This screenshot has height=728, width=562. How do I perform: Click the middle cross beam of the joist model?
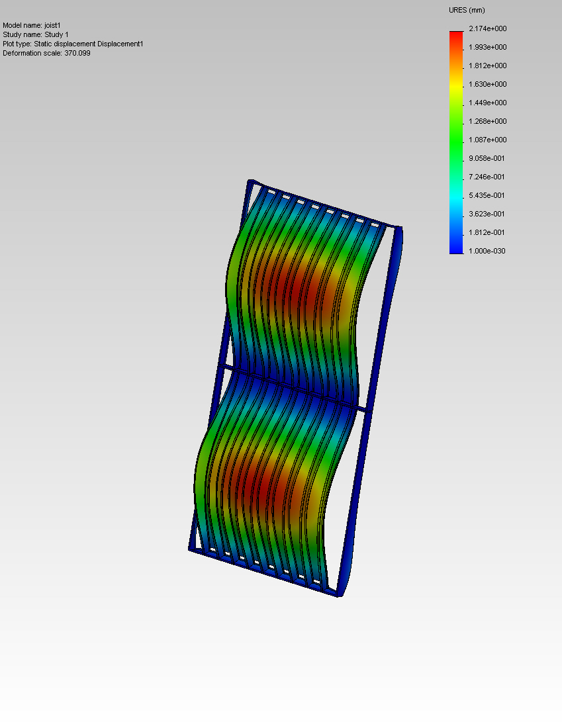tap(295, 389)
